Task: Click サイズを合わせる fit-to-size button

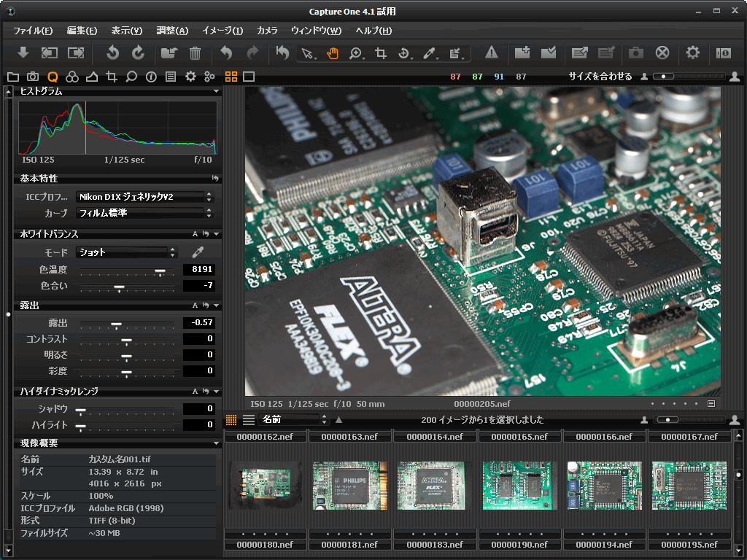Action: click(600, 76)
